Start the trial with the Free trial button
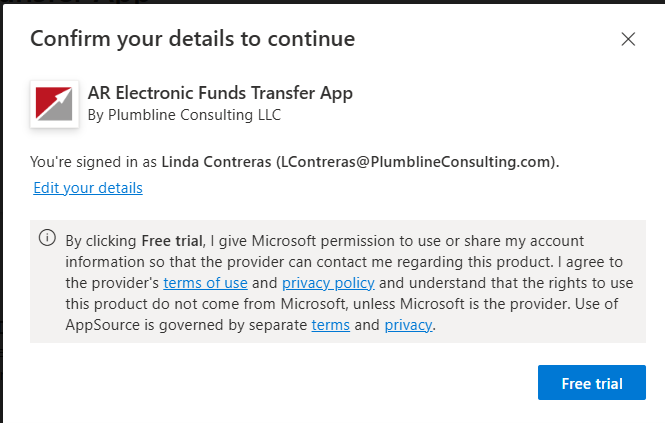Viewport: 665px width, 423px height. pos(592,382)
